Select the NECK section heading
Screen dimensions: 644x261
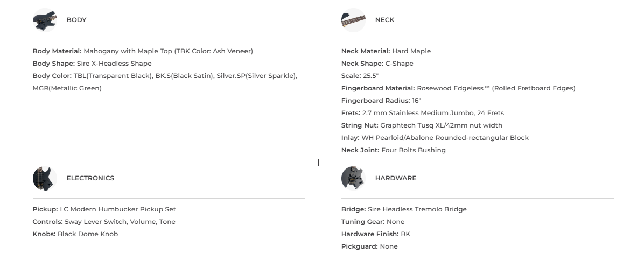pyautogui.click(x=384, y=20)
